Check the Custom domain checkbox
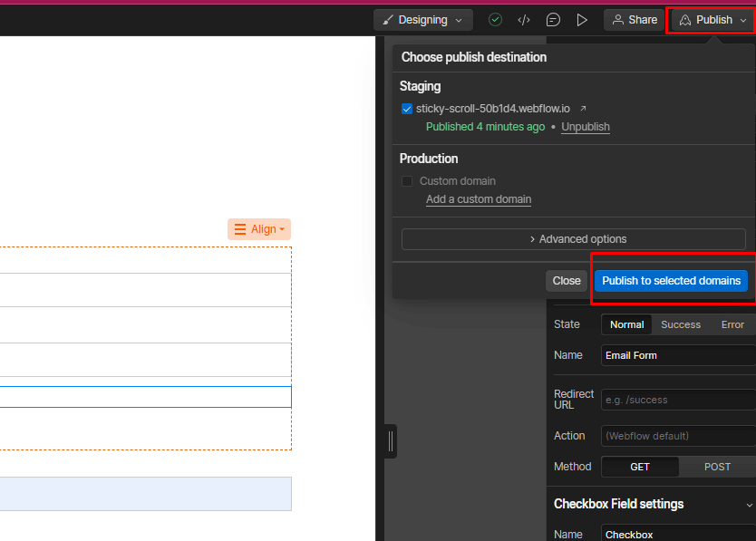Screen dimensions: 756x541 (x=407, y=181)
